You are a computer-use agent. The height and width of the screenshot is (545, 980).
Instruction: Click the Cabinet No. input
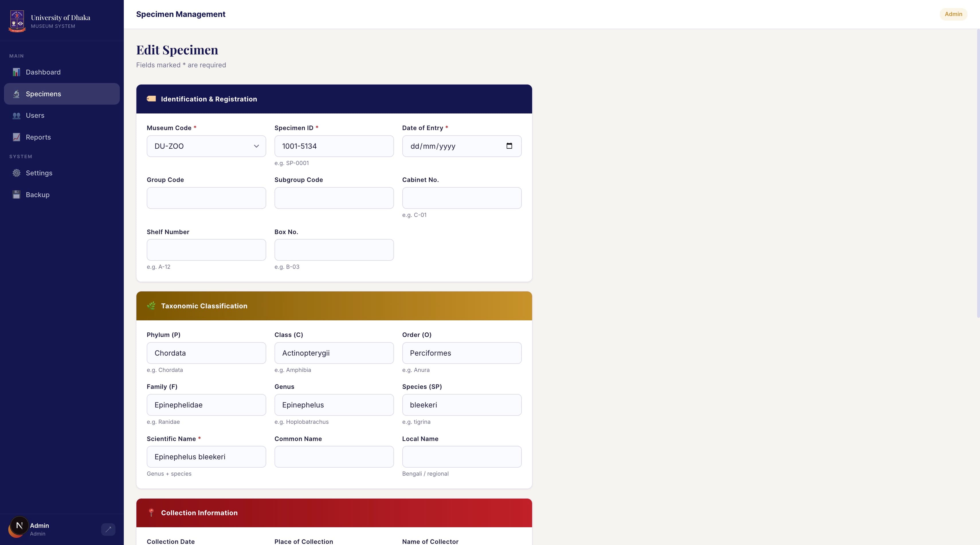462,198
